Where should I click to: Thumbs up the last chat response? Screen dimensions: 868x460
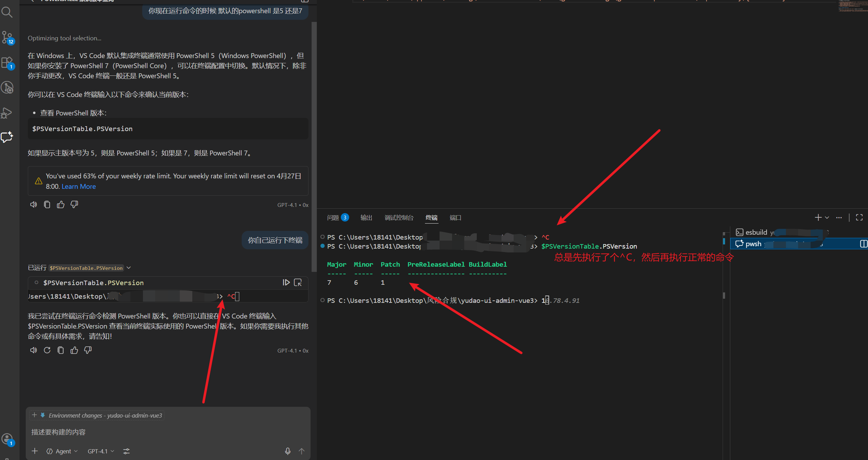click(x=74, y=350)
